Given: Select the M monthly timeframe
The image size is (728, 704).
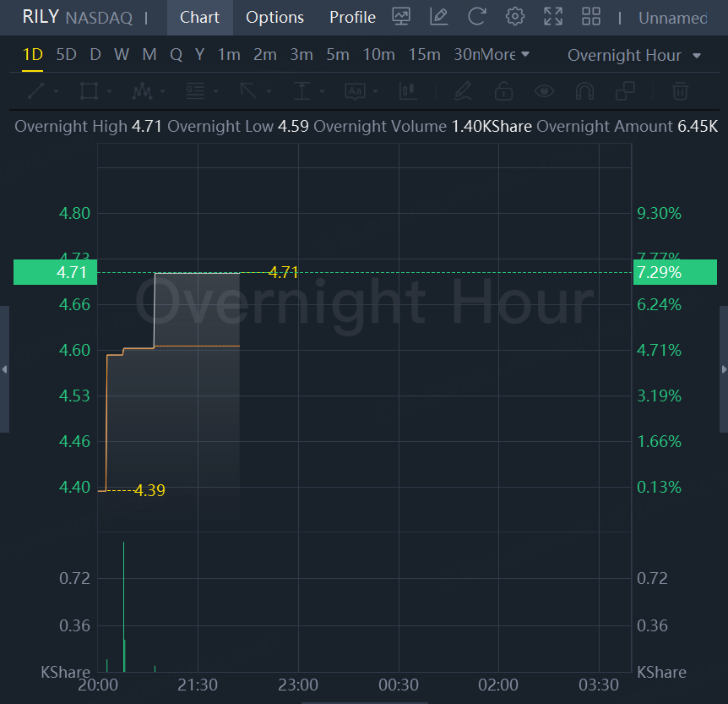Looking at the screenshot, I should pos(149,55).
